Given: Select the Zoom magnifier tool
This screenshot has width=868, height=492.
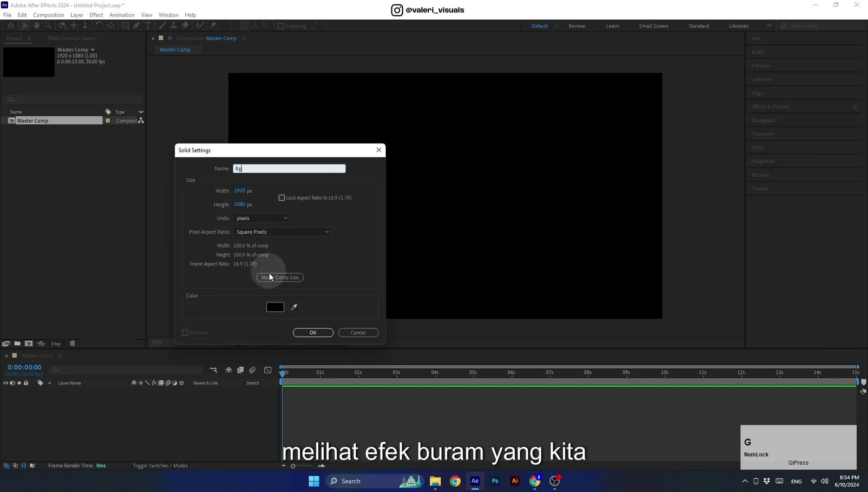Looking at the screenshot, I should pos(48,26).
